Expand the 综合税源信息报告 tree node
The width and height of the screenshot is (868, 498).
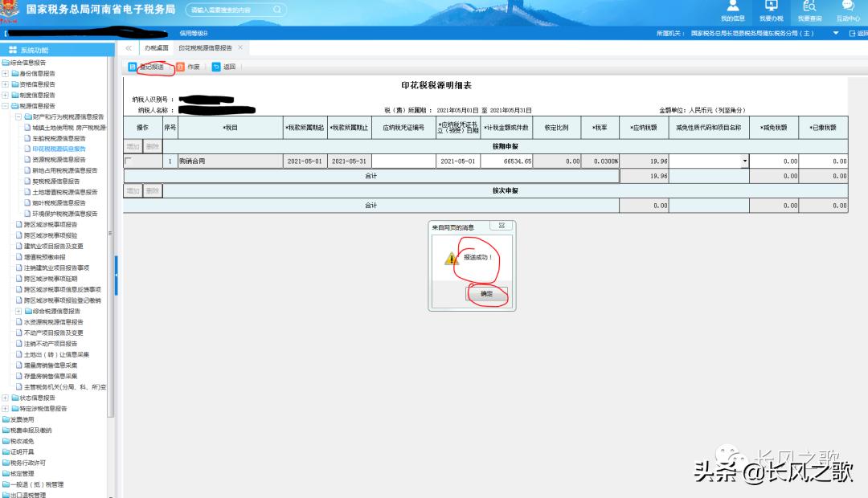click(18, 311)
